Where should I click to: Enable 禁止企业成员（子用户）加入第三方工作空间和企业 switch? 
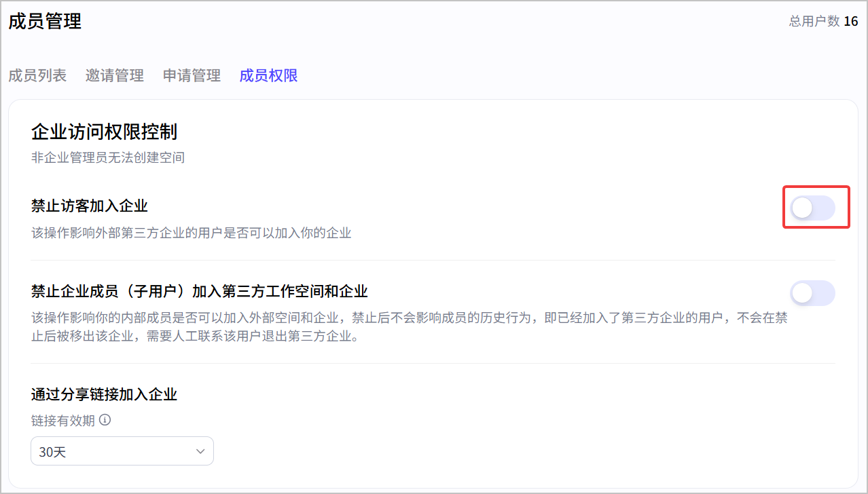(813, 293)
